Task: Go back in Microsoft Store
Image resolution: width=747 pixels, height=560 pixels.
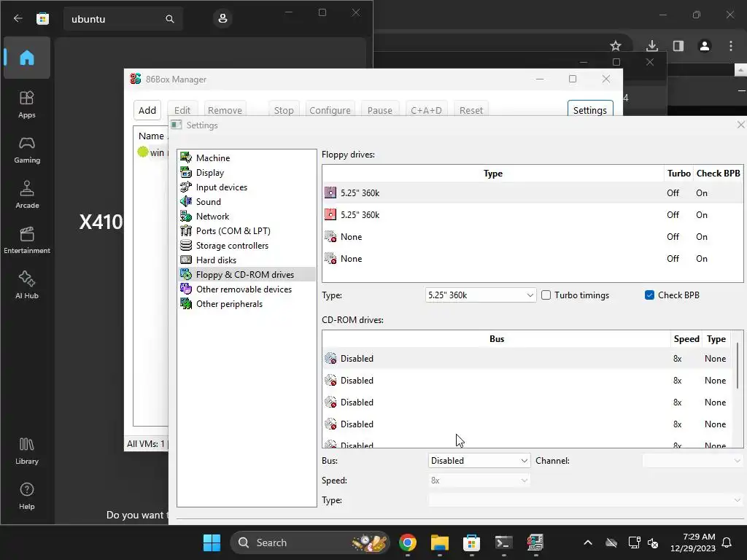Action: (18, 18)
